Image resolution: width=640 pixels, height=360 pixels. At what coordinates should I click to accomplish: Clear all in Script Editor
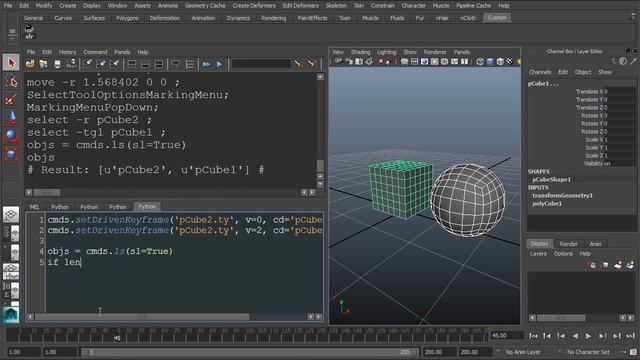tap(115, 64)
